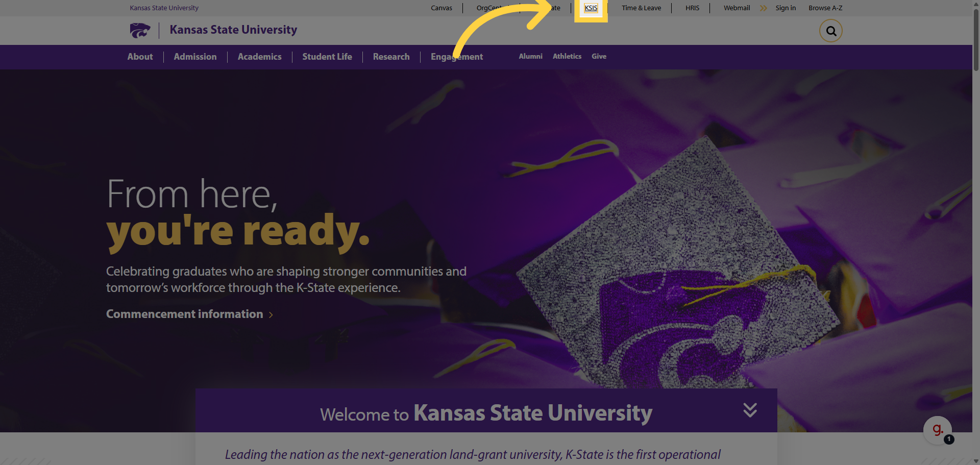Click the Sign in link
Image resolution: width=980 pixels, height=465 pixels.
coord(786,8)
